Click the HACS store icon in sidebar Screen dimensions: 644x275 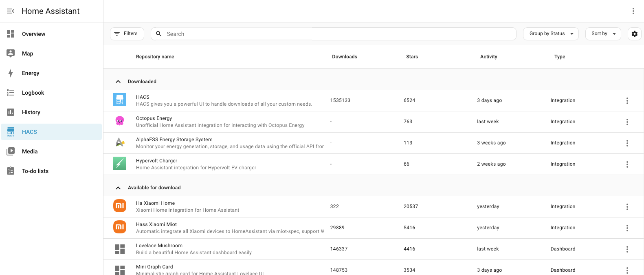(x=11, y=132)
